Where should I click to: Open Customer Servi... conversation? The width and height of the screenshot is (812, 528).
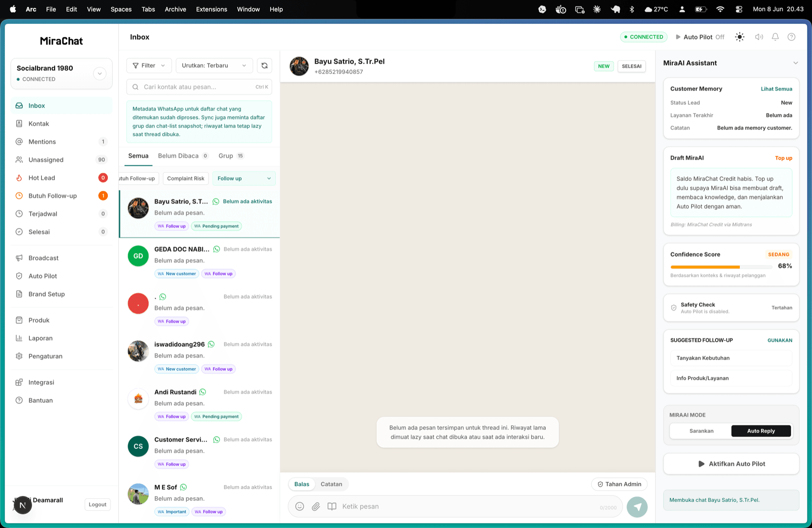click(199, 452)
